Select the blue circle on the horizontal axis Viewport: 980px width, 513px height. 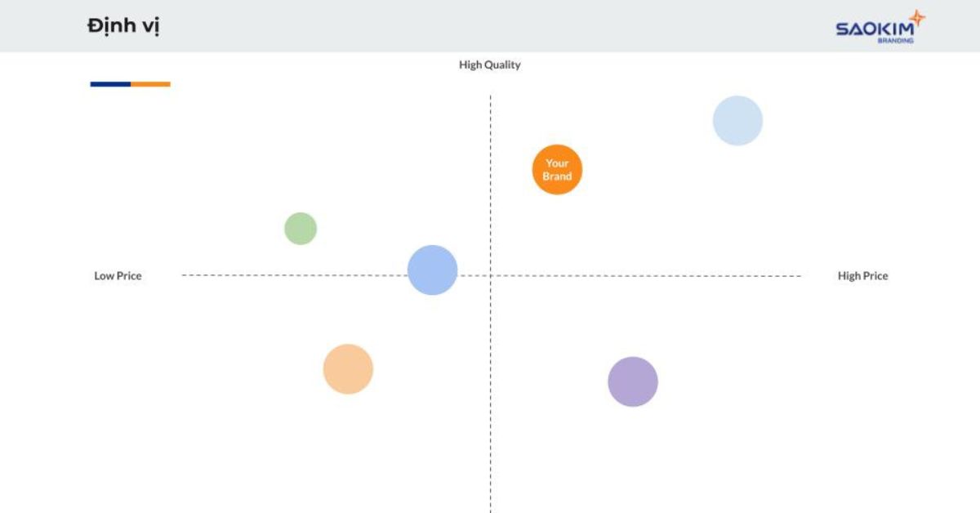[432, 270]
